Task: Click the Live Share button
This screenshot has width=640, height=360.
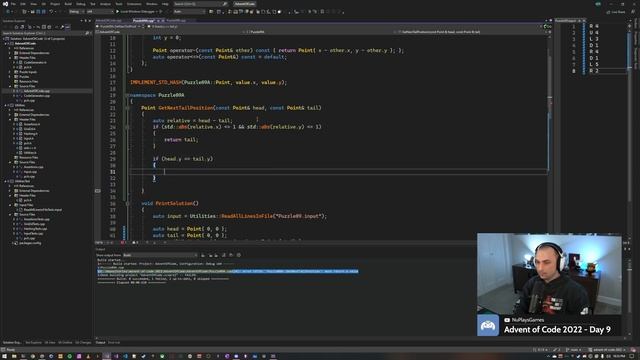Action: [x=616, y=12]
